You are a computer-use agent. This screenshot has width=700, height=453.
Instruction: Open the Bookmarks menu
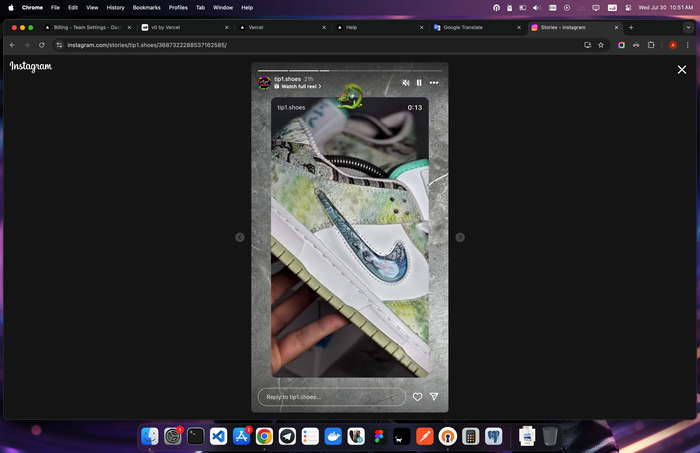click(x=146, y=8)
